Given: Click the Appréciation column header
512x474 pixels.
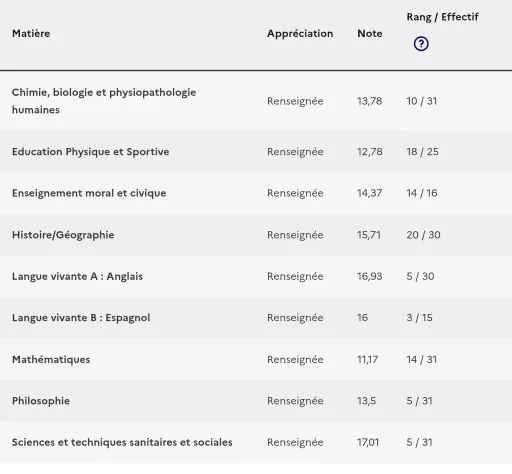Looking at the screenshot, I should 300,34.
